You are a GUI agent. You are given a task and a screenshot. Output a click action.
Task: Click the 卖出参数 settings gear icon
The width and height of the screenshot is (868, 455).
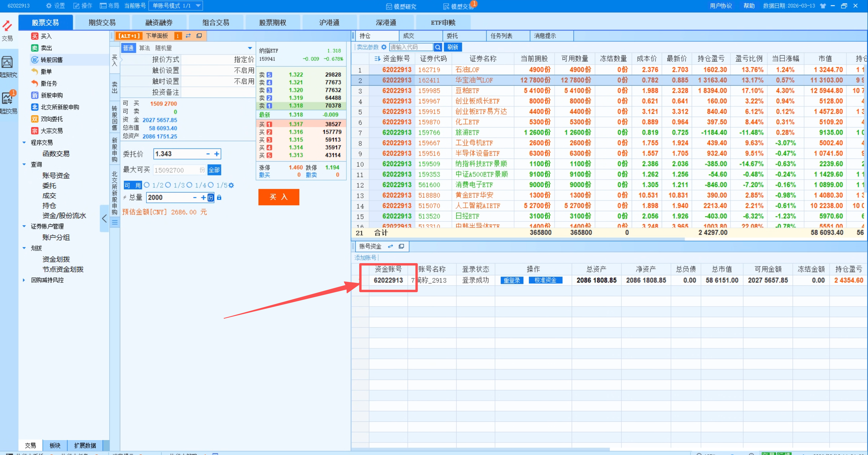(384, 47)
